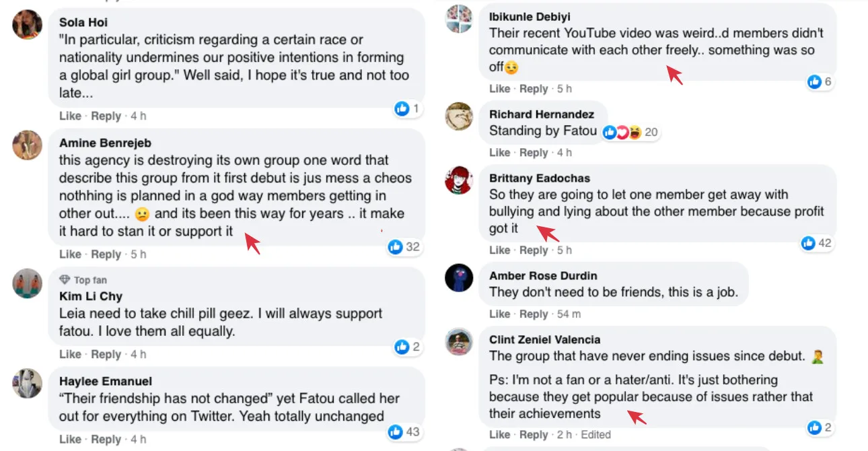Click Amber Rose Durdin's profile avatar
Screen dimensions: 868x451
pyautogui.click(x=459, y=277)
